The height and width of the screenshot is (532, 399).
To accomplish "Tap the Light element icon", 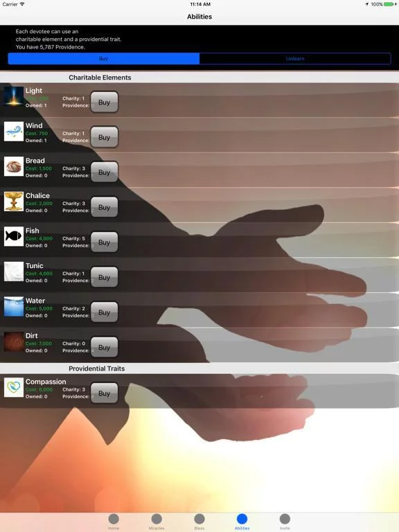I will point(14,96).
